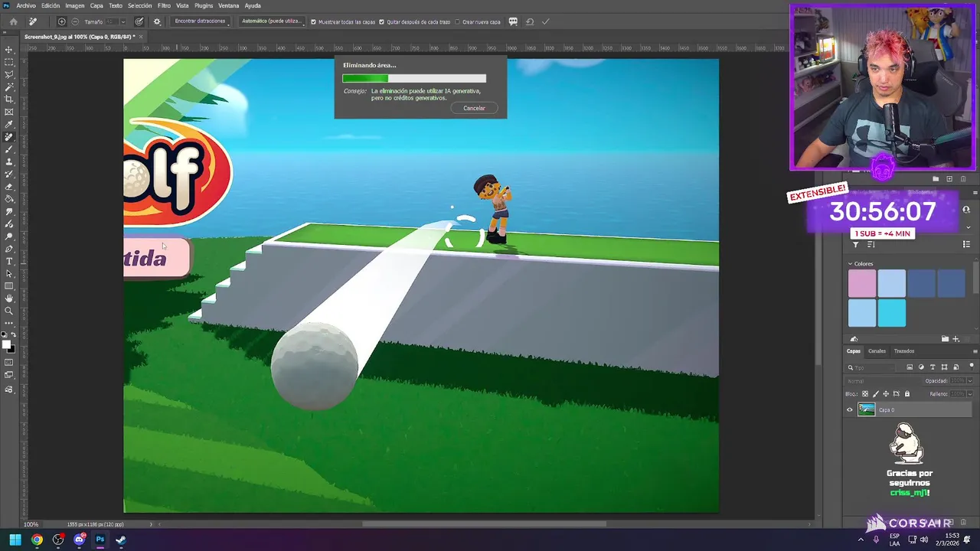The width and height of the screenshot is (980, 551).
Task: Select the Brush tool
Action: tap(9, 149)
